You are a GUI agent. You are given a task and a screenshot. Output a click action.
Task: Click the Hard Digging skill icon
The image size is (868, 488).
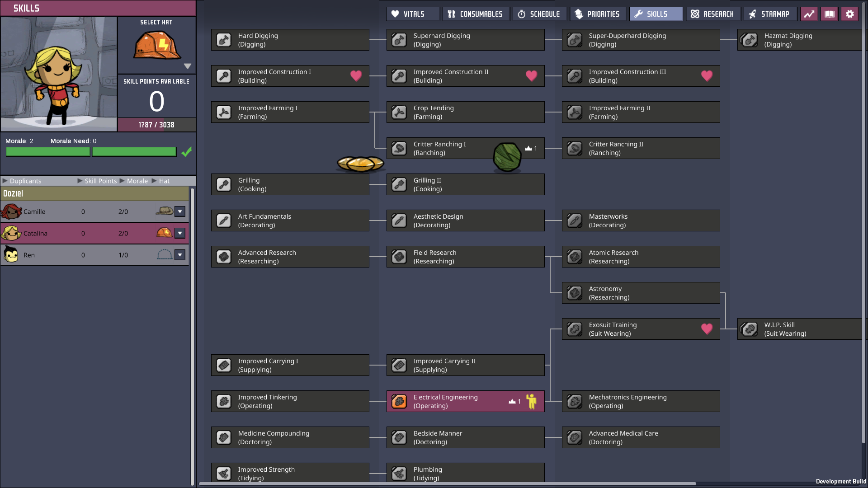click(224, 40)
